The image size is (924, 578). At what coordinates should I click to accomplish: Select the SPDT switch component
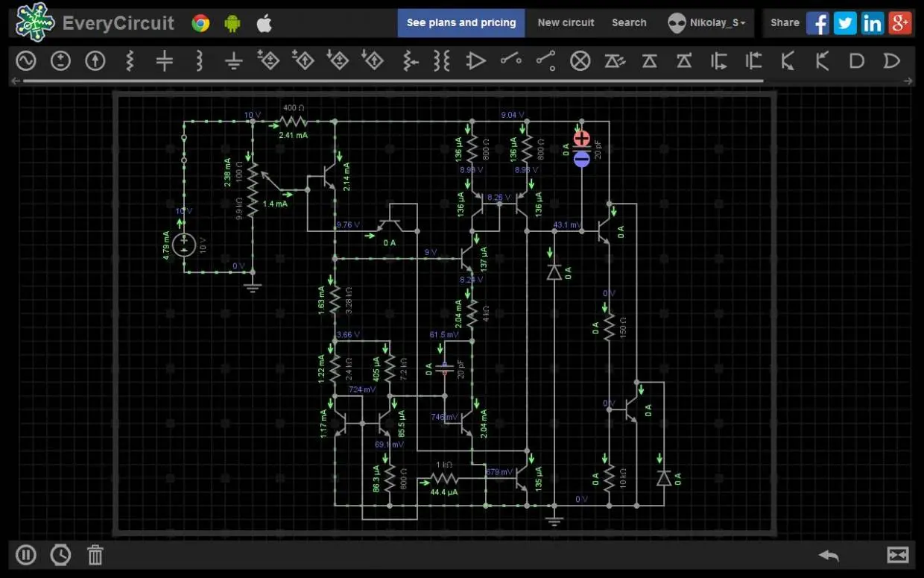click(546, 61)
